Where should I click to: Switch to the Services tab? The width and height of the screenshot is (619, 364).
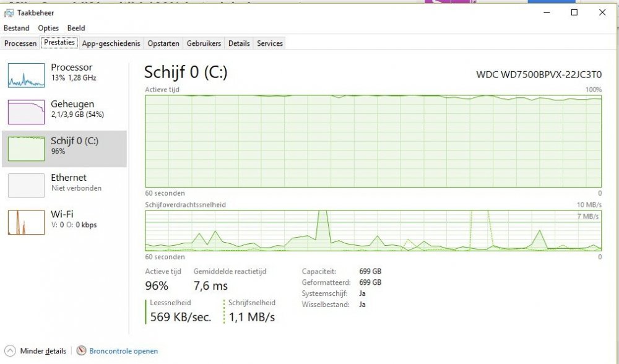(x=270, y=43)
